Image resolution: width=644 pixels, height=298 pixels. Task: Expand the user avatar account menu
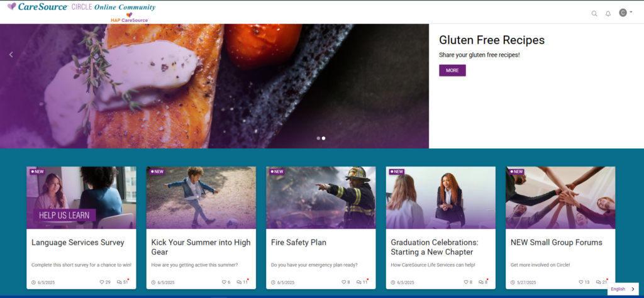coord(626,13)
